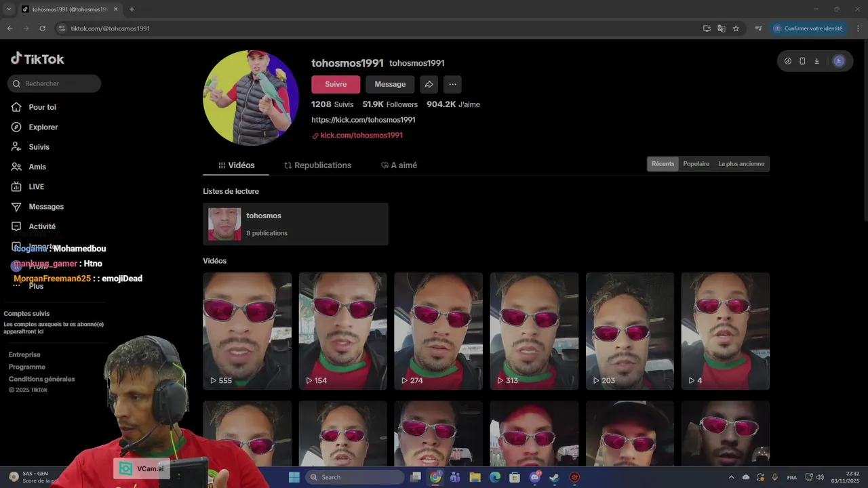Image resolution: width=868 pixels, height=488 pixels.
Task: Open the kick.com/tohosmos1991 link
Action: (361, 136)
